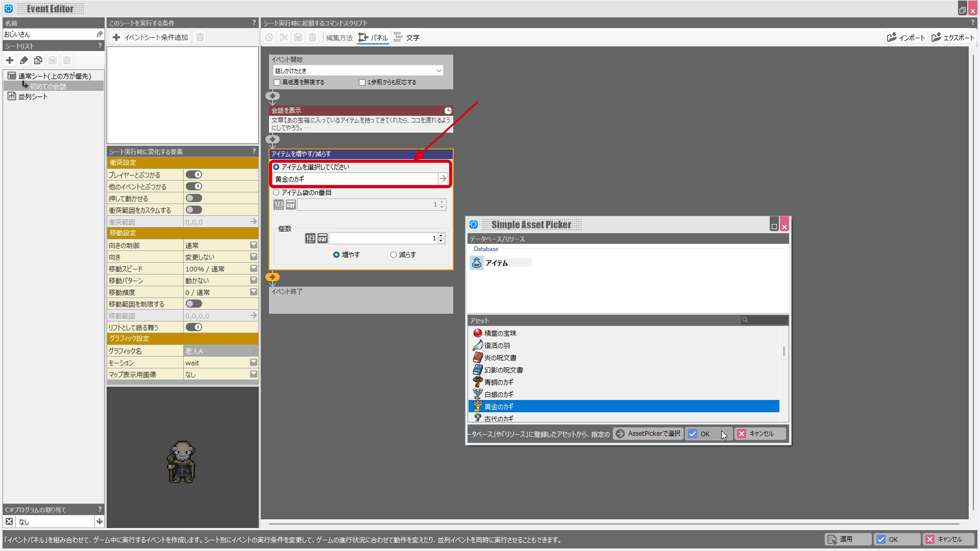The image size is (980, 551).
Task: Click AssetPickerで選択 button
Action: click(x=648, y=434)
